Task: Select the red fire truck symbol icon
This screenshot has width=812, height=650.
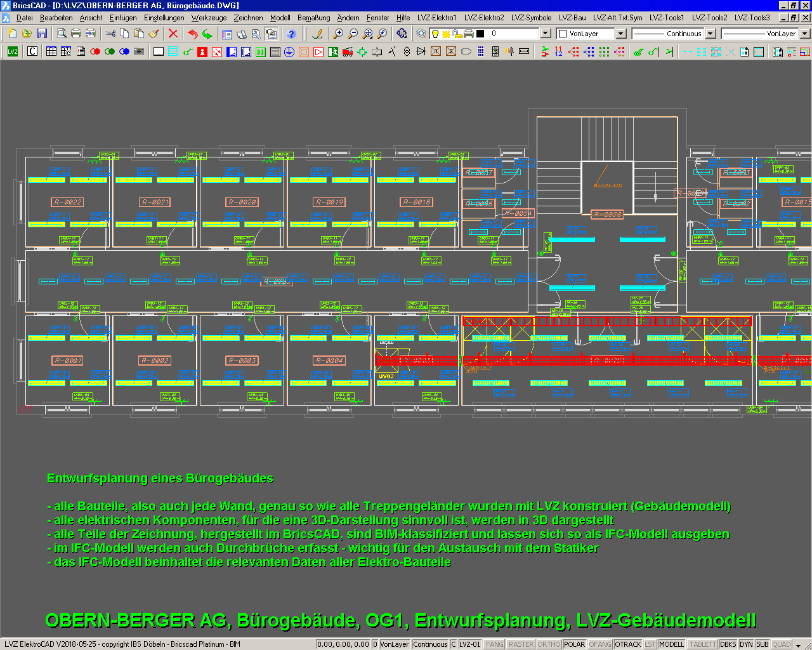Action: click(x=348, y=51)
